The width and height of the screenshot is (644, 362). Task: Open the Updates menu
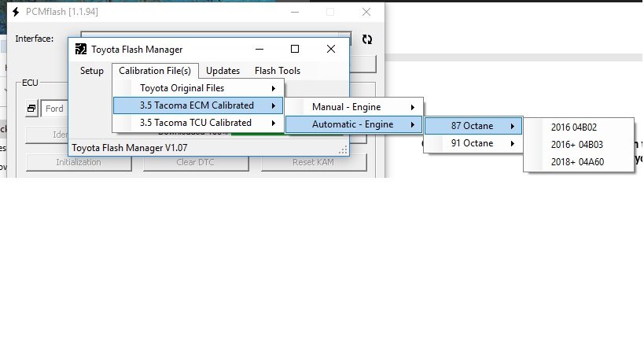[223, 71]
